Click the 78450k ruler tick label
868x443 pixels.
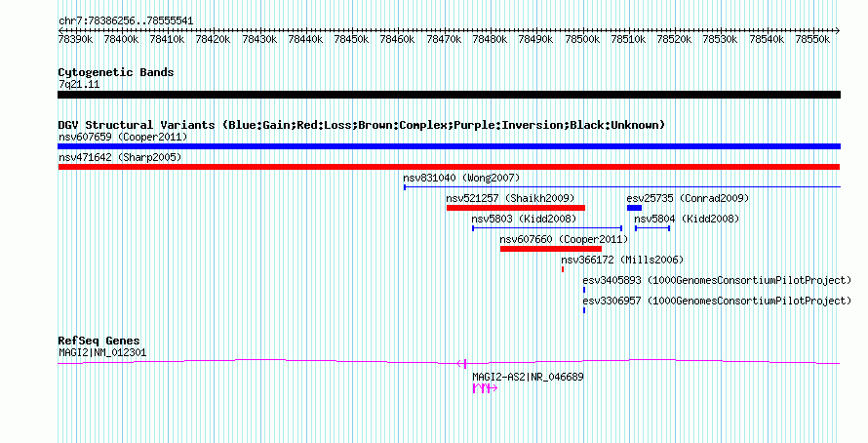tap(351, 39)
